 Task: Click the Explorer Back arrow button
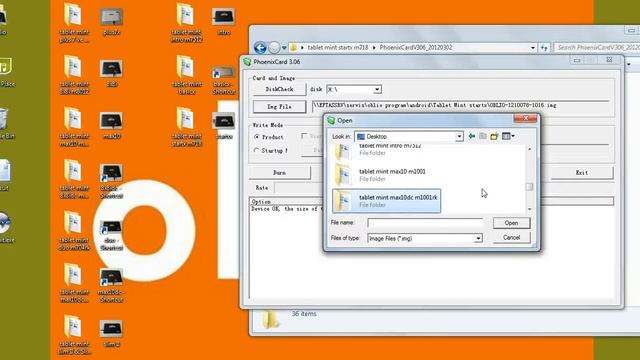(260, 48)
